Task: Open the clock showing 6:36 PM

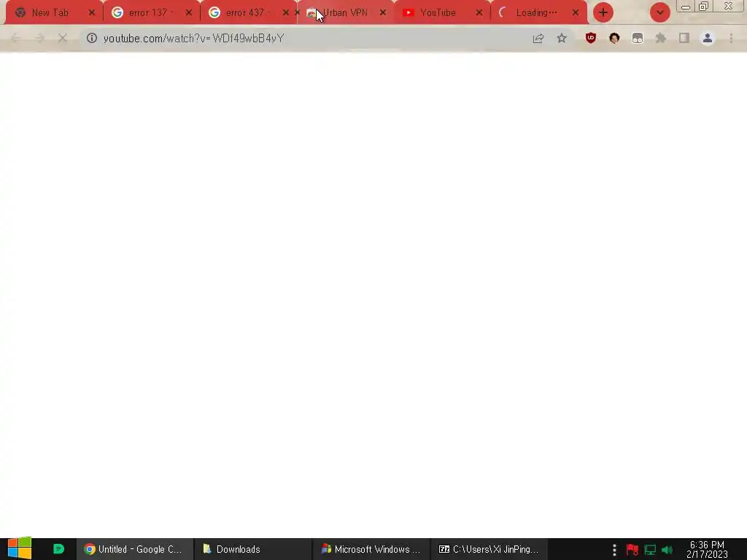Action: click(x=707, y=549)
